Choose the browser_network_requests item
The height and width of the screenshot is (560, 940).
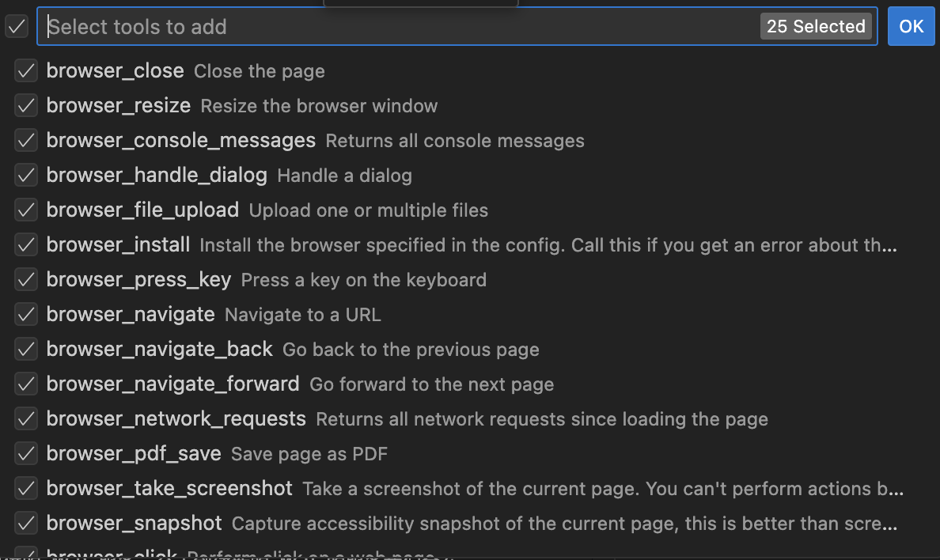click(x=470, y=418)
